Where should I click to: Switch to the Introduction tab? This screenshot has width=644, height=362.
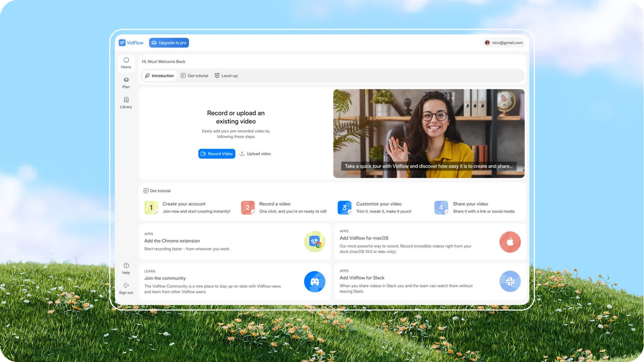159,75
